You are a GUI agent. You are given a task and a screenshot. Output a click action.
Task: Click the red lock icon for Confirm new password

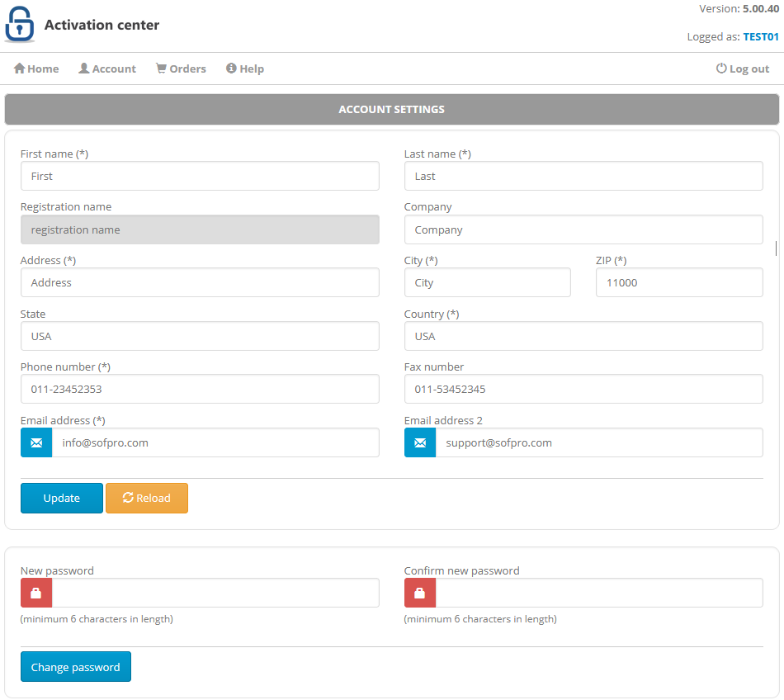click(x=420, y=593)
